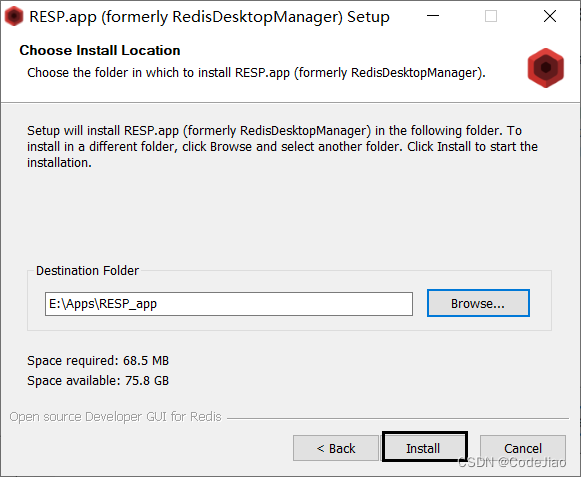
Task: Click the 'Choose the folder in which to install' subtitle
Action: tap(256, 73)
